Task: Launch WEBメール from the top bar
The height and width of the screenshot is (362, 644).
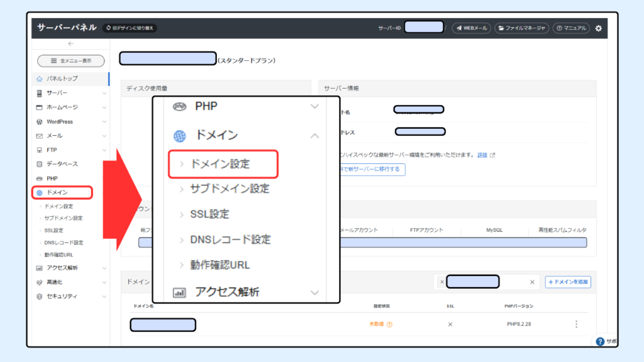Action: tap(470, 28)
